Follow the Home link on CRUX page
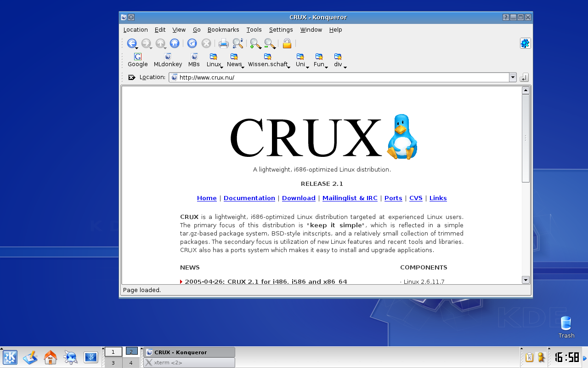The image size is (588, 368). [207, 198]
